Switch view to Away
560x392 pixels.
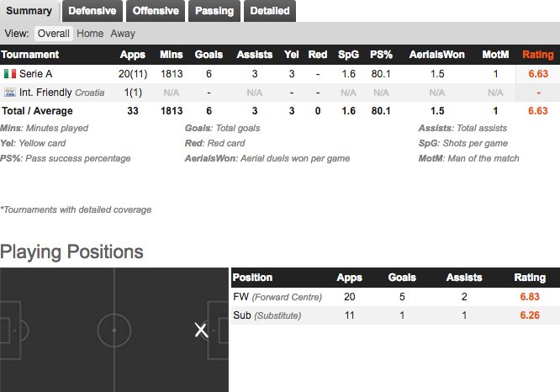pos(123,34)
